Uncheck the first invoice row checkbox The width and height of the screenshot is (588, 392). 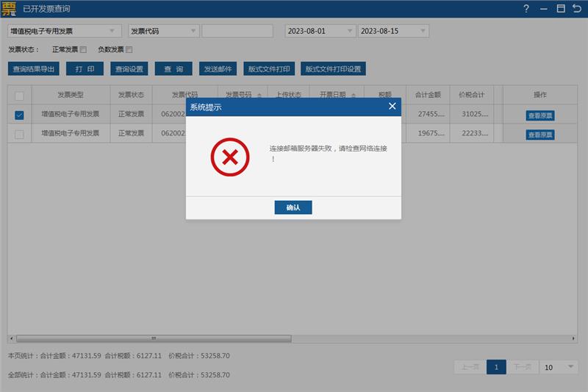(x=19, y=115)
